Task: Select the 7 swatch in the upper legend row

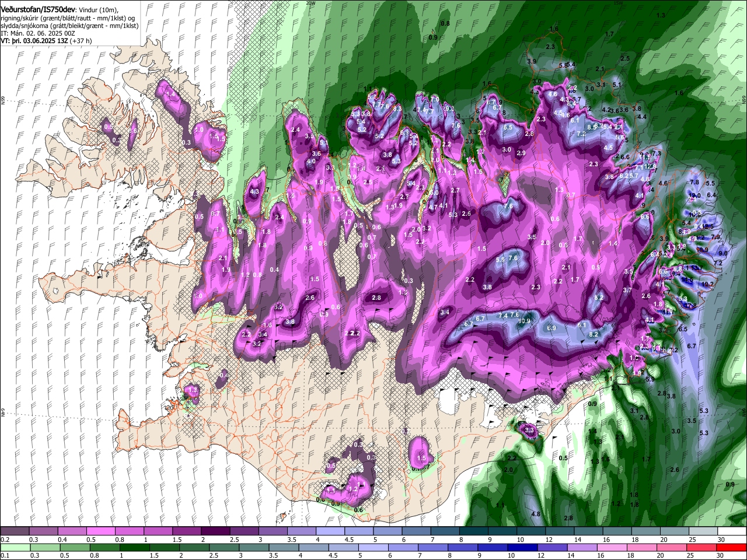Action: (x=445, y=531)
